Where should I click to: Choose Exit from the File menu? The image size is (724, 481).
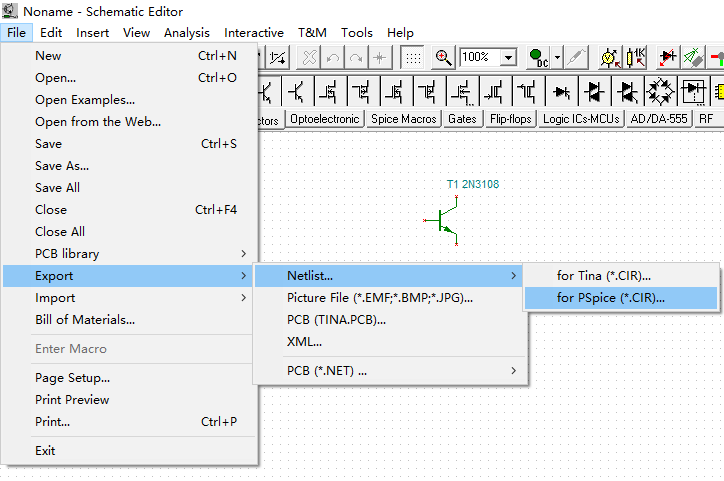point(129,451)
